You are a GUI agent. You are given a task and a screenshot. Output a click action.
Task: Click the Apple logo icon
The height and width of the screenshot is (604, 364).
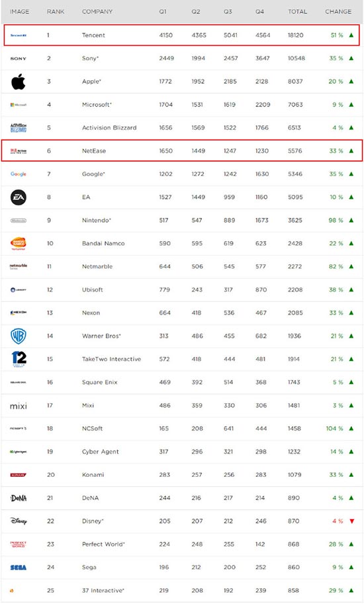tap(18, 81)
